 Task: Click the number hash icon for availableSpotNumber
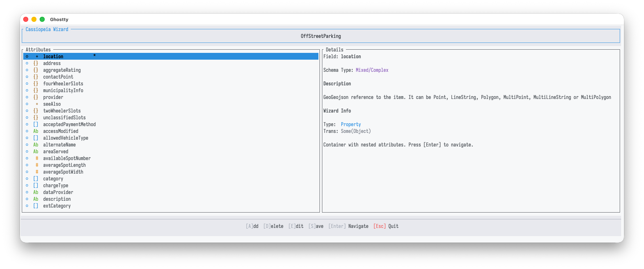(37, 158)
